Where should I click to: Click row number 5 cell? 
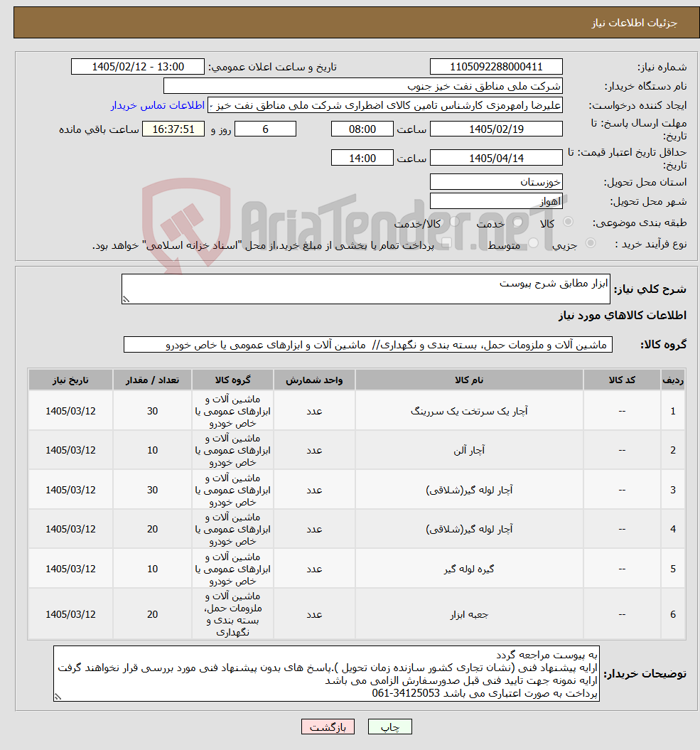click(673, 569)
